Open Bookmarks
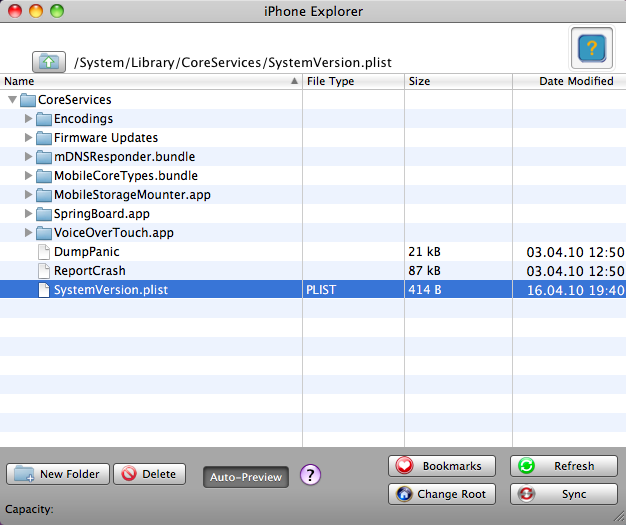Viewport: 626px width, 525px height. (x=442, y=466)
